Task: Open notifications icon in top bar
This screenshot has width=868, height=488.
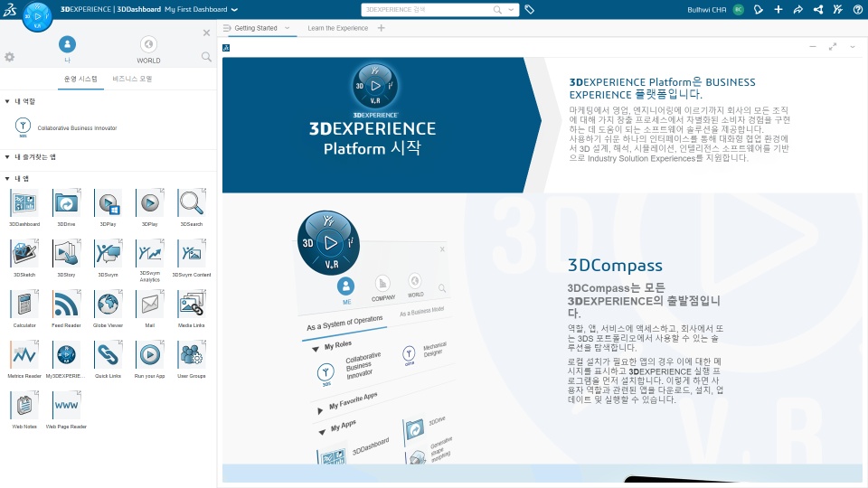Action: click(759, 9)
